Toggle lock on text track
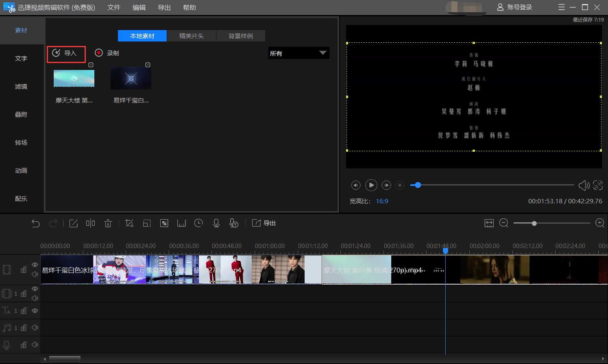608x364 pixels. point(24,311)
